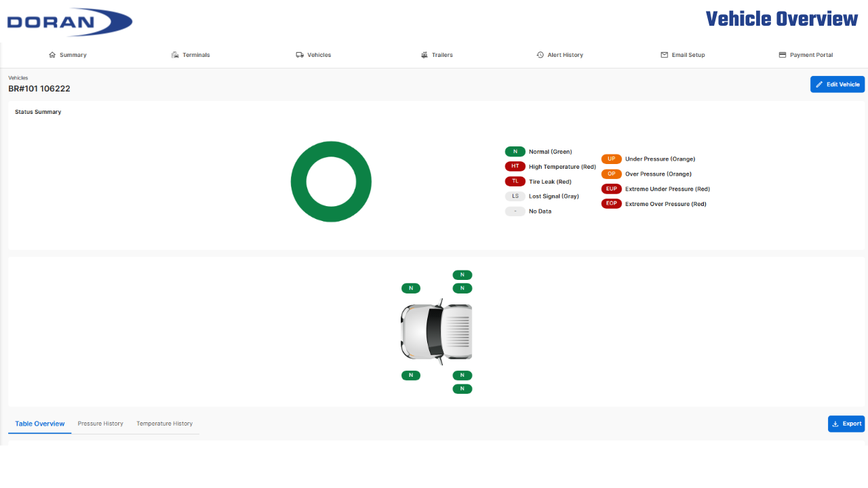Viewport: 868px width, 488px height.
Task: Open the Alert History navigation tab
Action: (x=560, y=55)
